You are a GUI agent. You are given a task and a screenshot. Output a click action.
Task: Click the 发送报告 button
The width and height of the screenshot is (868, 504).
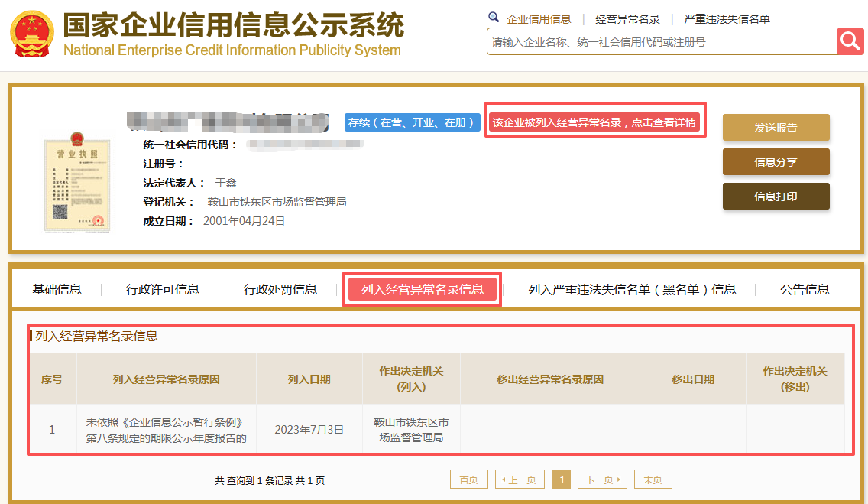click(x=776, y=128)
